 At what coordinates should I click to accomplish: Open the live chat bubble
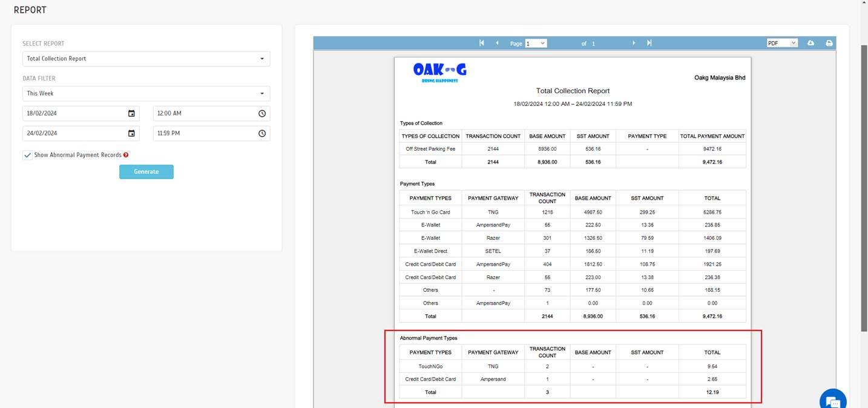click(x=833, y=400)
